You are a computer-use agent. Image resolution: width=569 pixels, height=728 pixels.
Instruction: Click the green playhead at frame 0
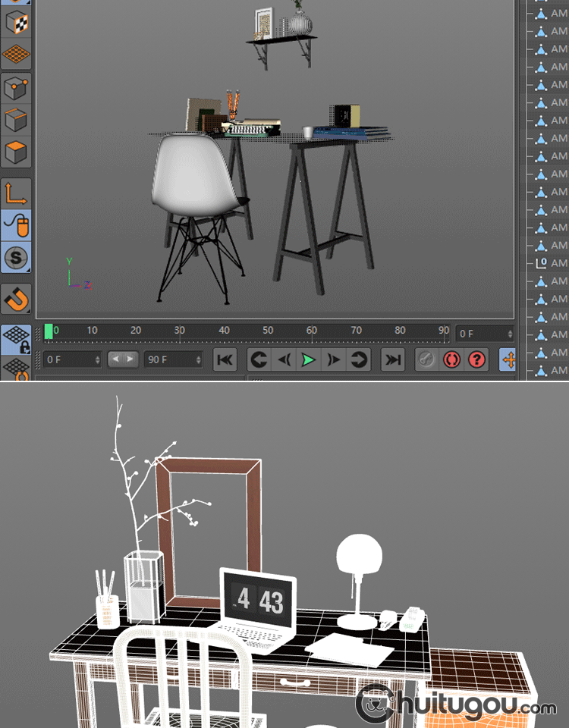pyautogui.click(x=49, y=332)
